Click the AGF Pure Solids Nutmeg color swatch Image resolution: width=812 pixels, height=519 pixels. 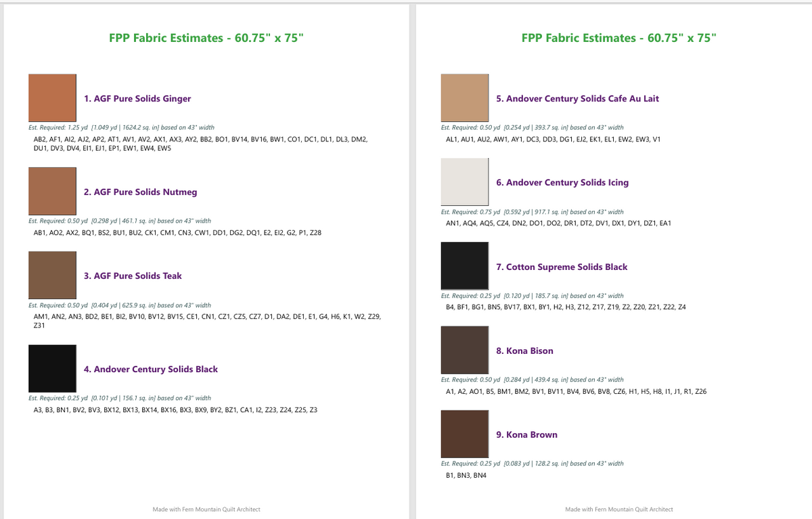pyautogui.click(x=52, y=191)
